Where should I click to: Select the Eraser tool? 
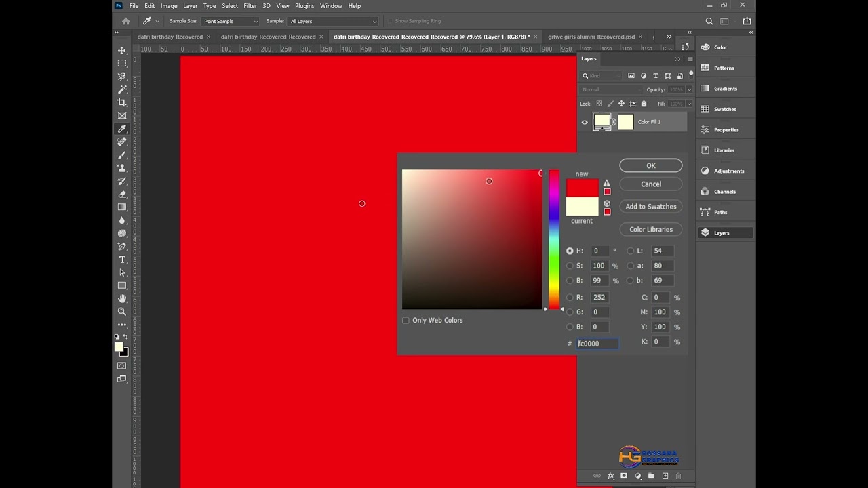point(122,195)
